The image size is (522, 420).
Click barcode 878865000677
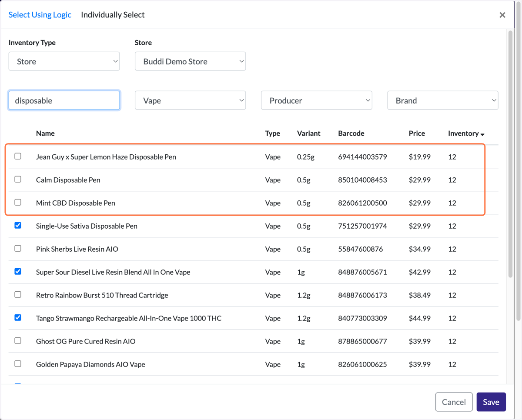click(x=362, y=341)
